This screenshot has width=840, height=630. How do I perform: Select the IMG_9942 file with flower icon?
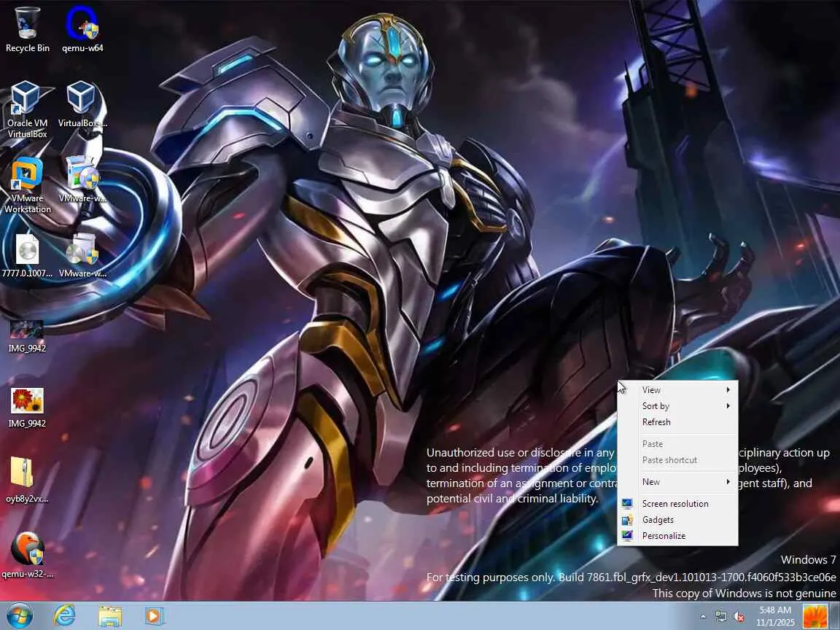click(x=27, y=408)
